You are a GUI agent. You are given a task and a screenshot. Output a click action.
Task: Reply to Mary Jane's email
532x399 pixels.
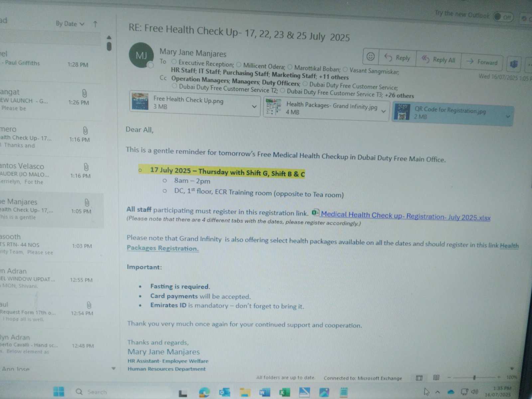[398, 58]
